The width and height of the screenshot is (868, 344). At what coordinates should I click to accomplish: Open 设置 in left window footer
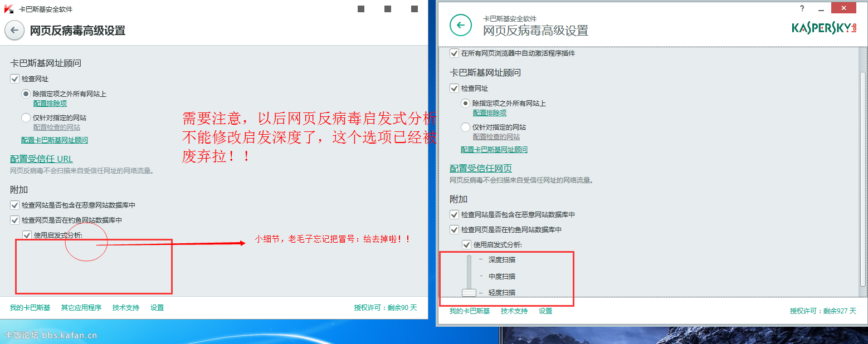[x=157, y=308]
